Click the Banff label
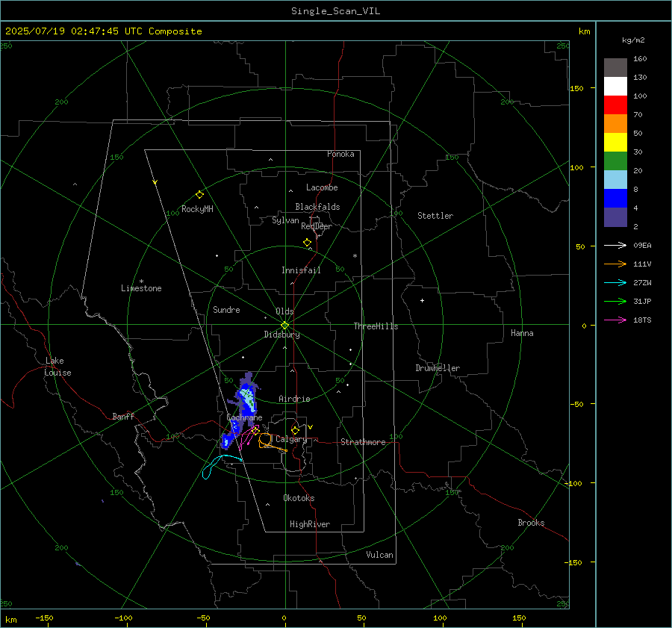The width and height of the screenshot is (672, 628). click(123, 416)
